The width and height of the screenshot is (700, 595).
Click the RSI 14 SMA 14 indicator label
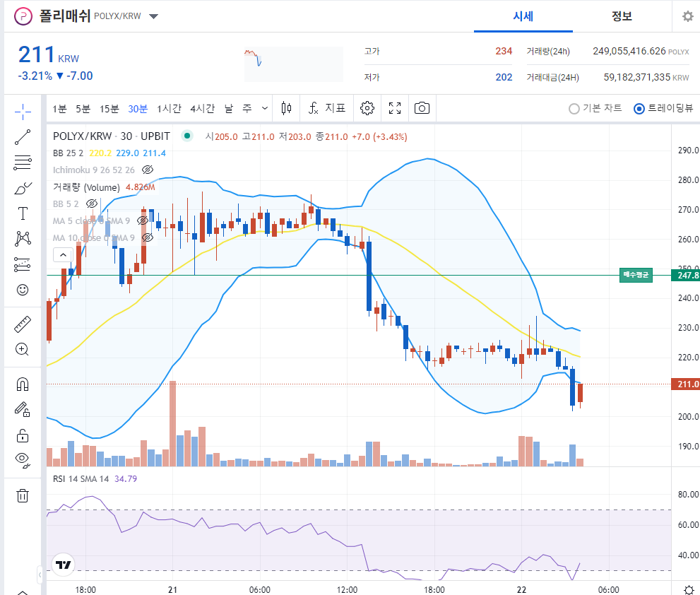(x=81, y=479)
